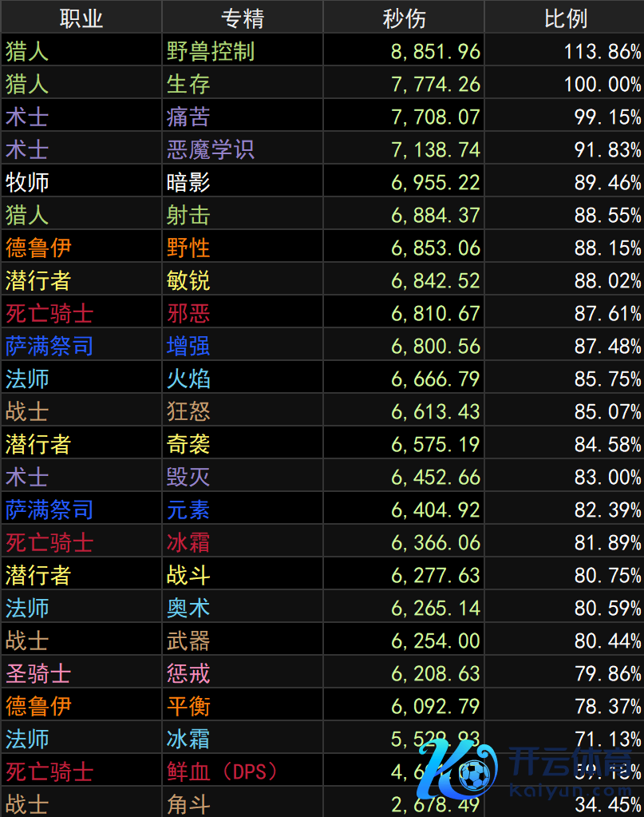Click the 2,678.49 DPS value

click(x=436, y=803)
